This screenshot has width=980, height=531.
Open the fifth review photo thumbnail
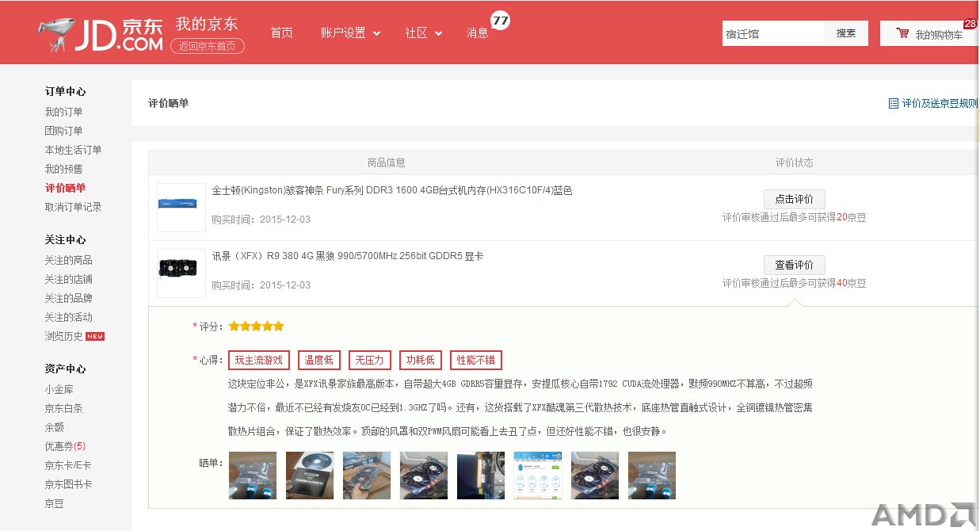(481, 476)
